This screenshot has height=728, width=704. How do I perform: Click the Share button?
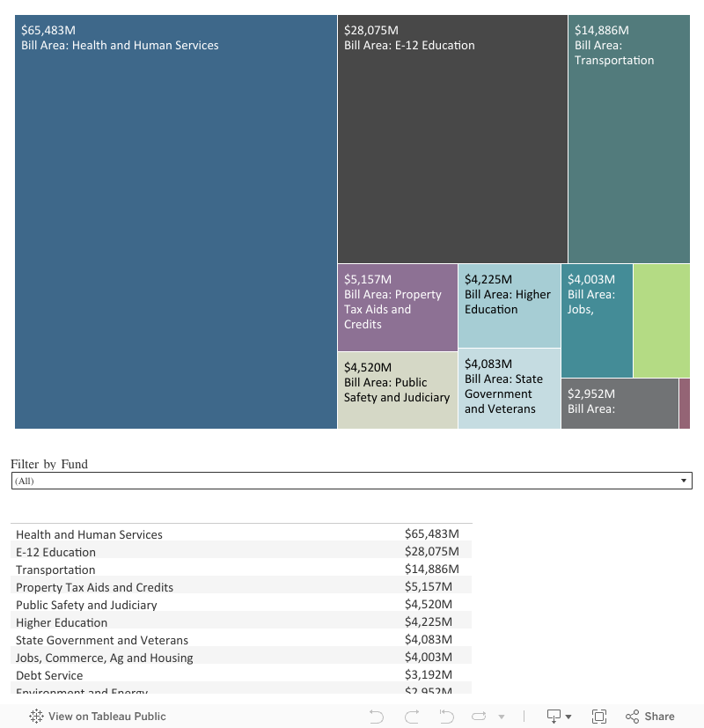pyautogui.click(x=650, y=717)
